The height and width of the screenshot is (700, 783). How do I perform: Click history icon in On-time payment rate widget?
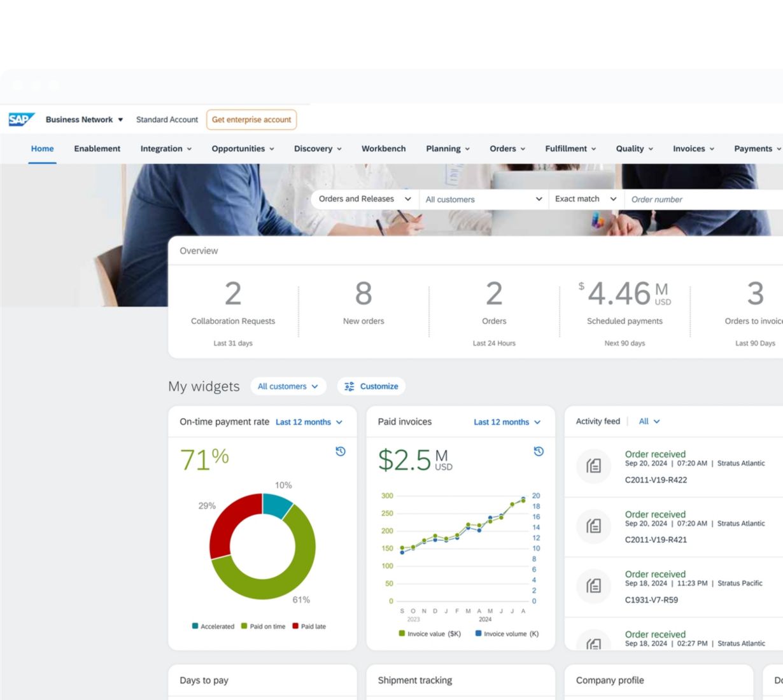coord(341,451)
